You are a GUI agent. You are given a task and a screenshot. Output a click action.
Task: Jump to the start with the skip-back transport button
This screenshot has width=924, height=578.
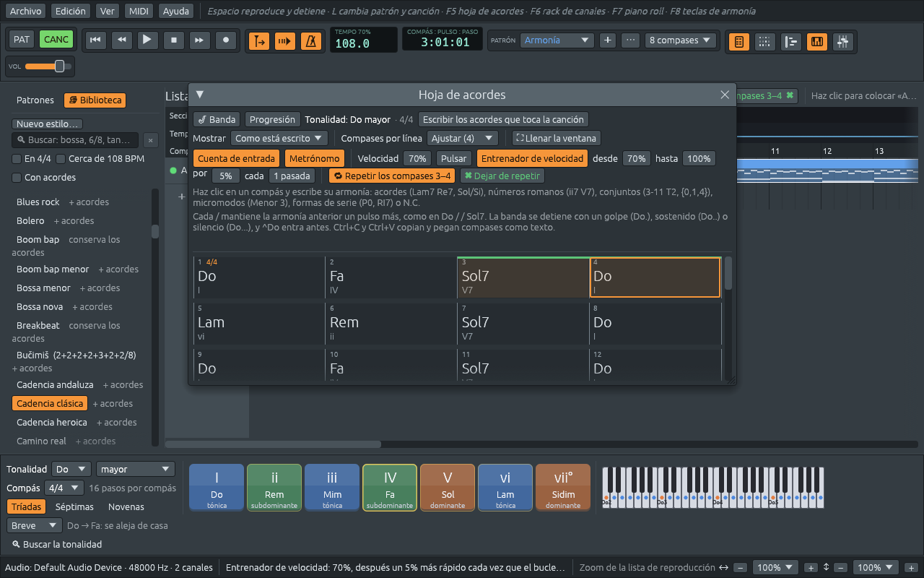[95, 40]
